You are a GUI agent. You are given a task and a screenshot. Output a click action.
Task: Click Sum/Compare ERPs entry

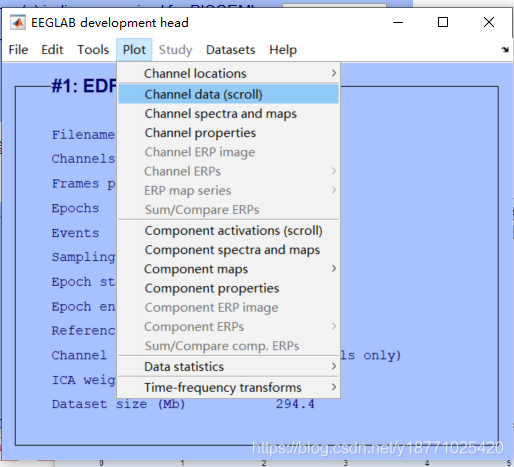click(x=229, y=210)
